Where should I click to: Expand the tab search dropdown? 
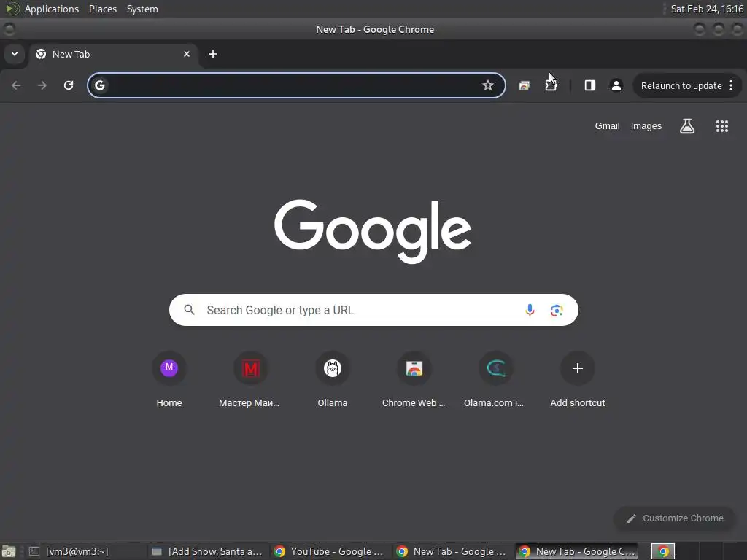click(x=15, y=54)
